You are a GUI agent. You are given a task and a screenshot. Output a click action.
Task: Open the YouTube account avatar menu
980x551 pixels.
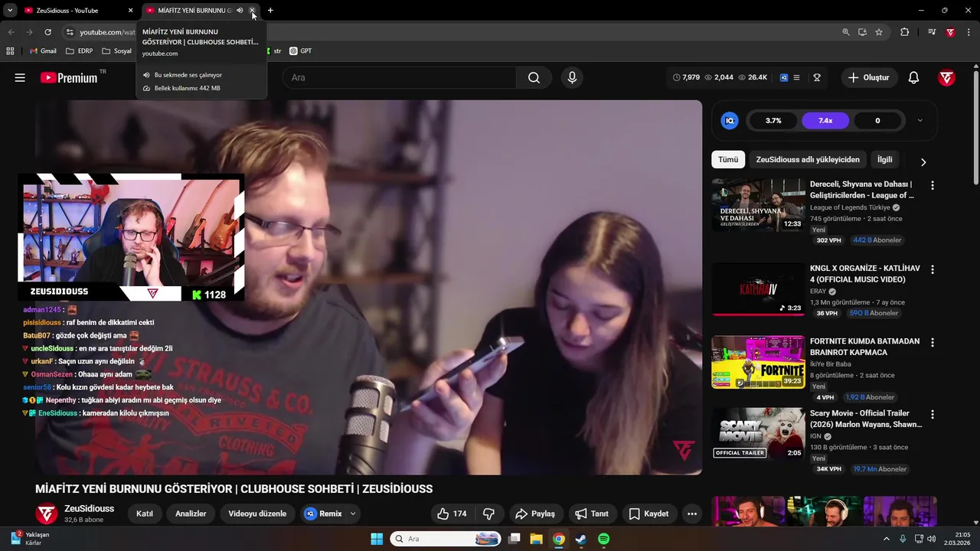tap(946, 77)
